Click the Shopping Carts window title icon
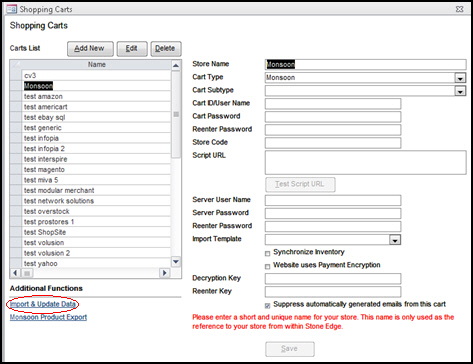The width and height of the screenshot is (473, 364). tap(11, 9)
